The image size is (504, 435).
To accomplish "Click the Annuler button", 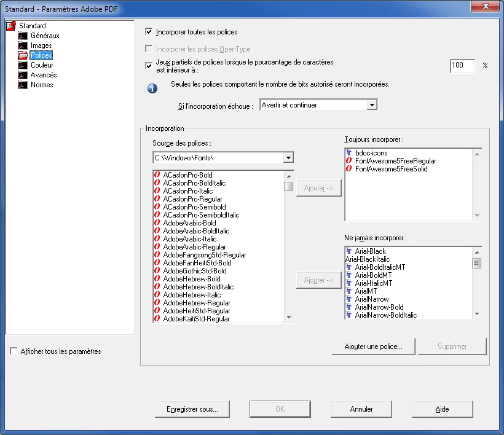I will click(361, 409).
